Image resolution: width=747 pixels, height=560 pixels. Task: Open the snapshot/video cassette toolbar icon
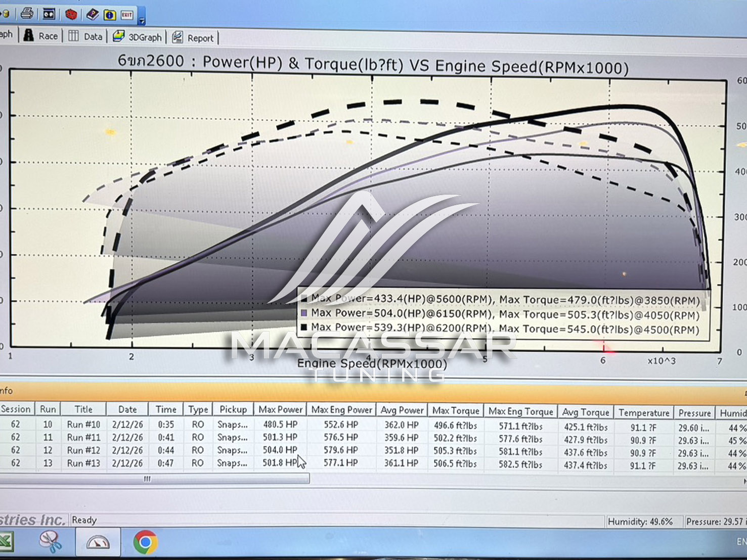click(x=49, y=14)
